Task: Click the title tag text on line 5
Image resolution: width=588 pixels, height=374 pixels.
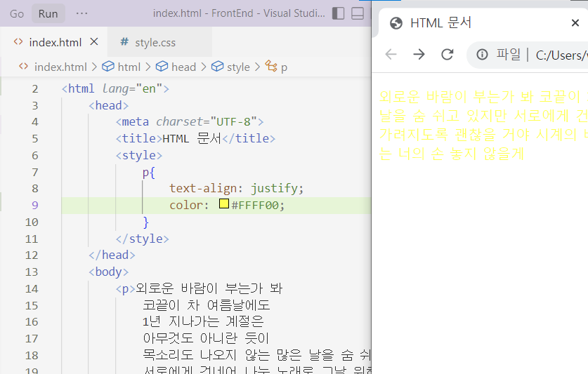Action: pos(195,139)
